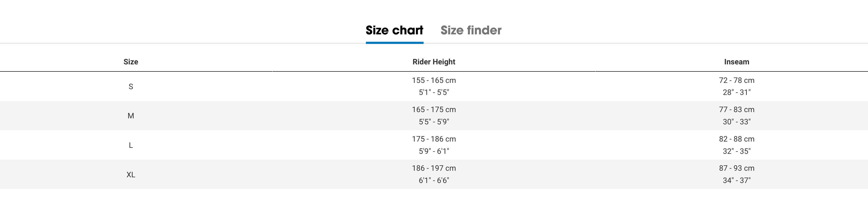Select the XL size row label
Image resolution: width=868 pixels, height=198 pixels.
click(x=131, y=175)
